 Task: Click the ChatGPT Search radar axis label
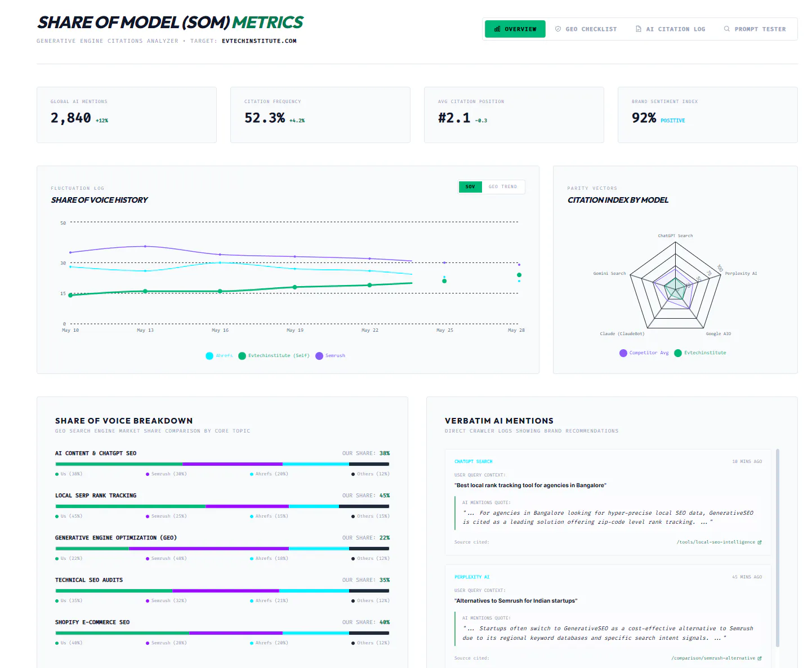click(675, 236)
